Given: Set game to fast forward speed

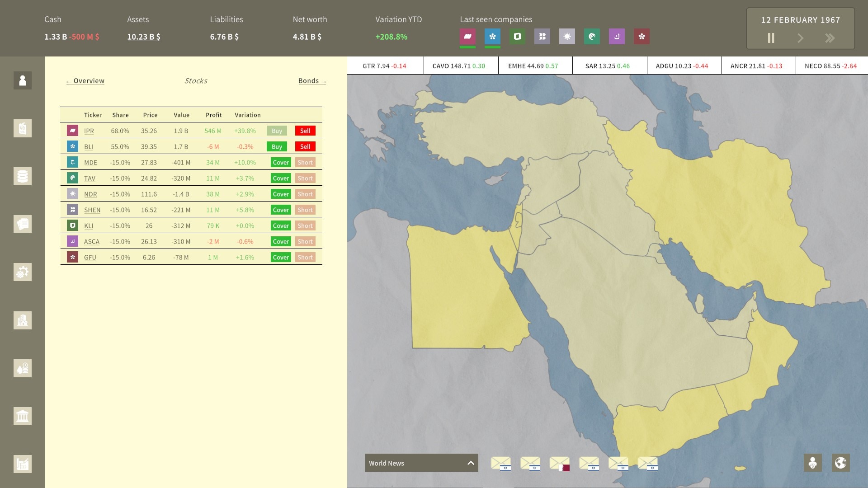Looking at the screenshot, I should click(x=830, y=38).
